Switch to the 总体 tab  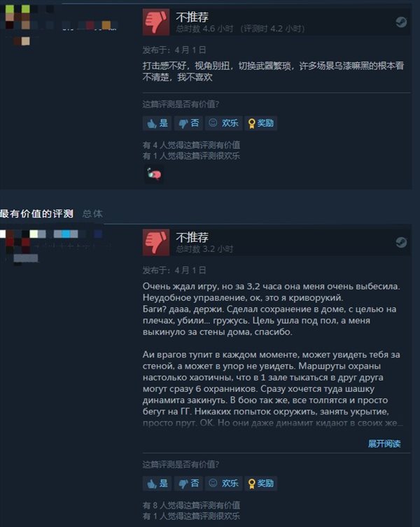[x=92, y=213]
